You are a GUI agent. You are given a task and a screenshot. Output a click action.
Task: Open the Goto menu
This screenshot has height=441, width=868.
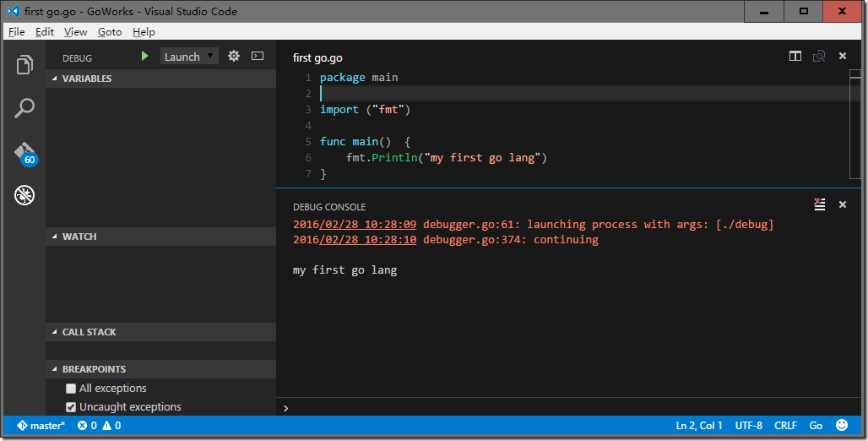110,32
